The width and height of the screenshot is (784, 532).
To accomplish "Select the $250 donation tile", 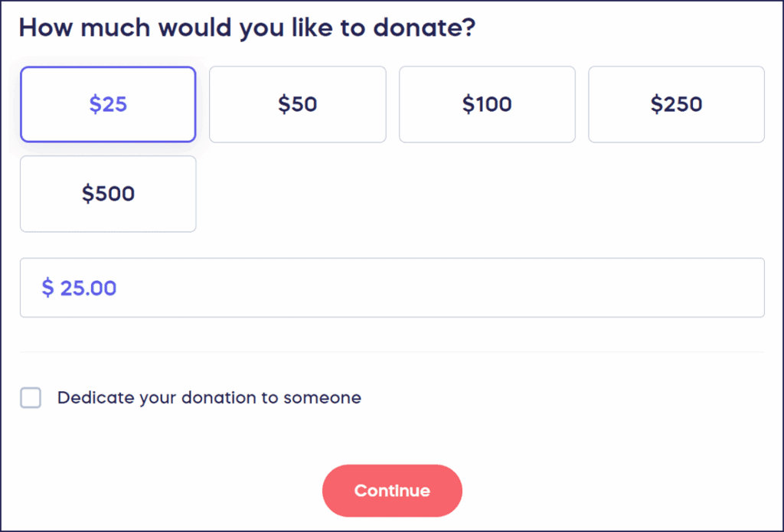I will pos(676,104).
